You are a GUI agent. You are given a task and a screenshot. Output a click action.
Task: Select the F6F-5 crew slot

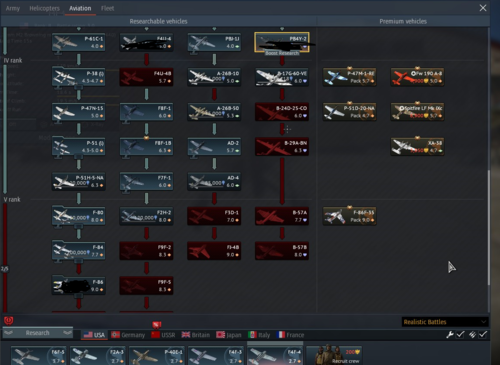coord(38,355)
